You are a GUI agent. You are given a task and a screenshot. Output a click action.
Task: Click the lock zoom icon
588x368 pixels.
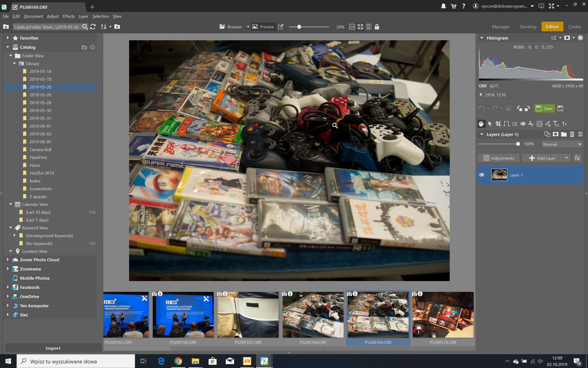(x=377, y=27)
